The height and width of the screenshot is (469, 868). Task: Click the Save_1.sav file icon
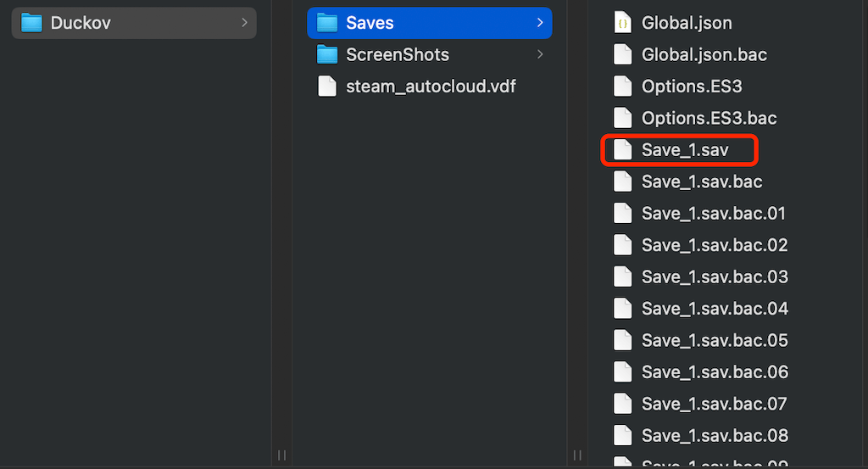pyautogui.click(x=623, y=150)
